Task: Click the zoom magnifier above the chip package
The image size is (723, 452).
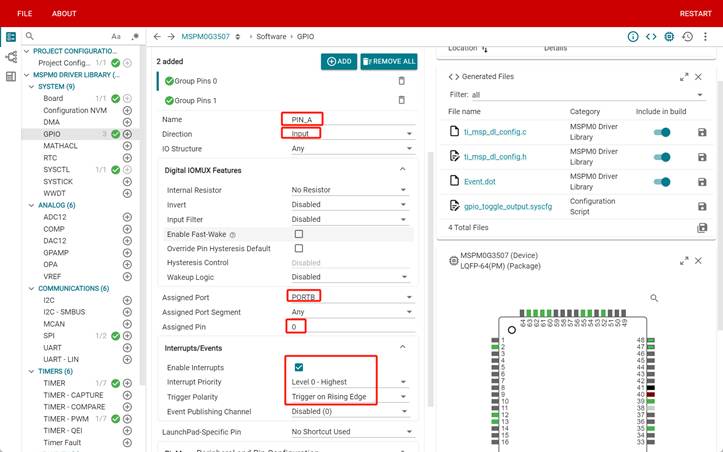Action: coord(654,298)
